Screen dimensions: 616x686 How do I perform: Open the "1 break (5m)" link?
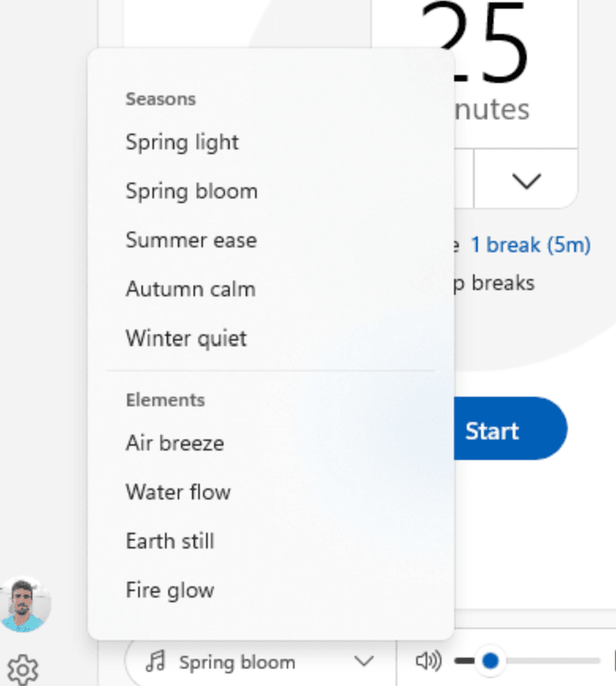pyautogui.click(x=531, y=245)
